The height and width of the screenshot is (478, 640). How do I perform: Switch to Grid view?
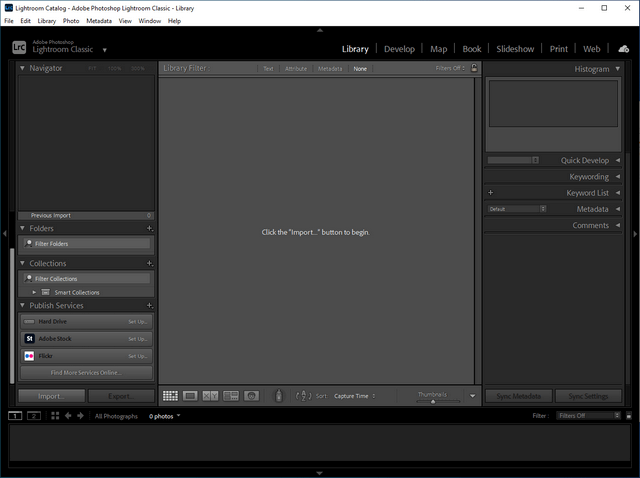coord(170,396)
